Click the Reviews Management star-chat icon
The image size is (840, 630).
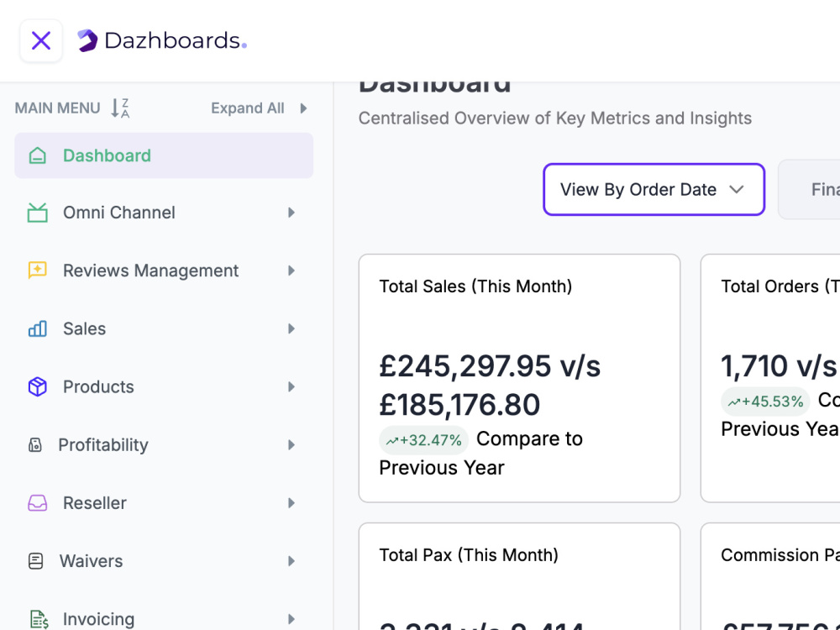click(x=38, y=270)
